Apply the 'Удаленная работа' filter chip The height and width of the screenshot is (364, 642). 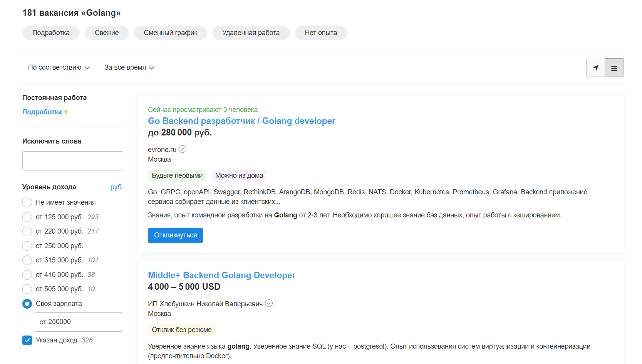(x=251, y=33)
